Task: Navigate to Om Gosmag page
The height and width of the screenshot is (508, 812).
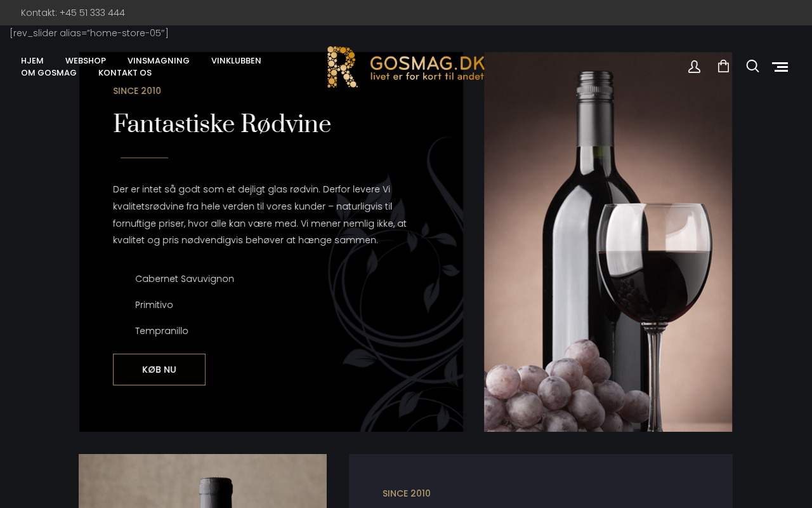Action: click(49, 73)
